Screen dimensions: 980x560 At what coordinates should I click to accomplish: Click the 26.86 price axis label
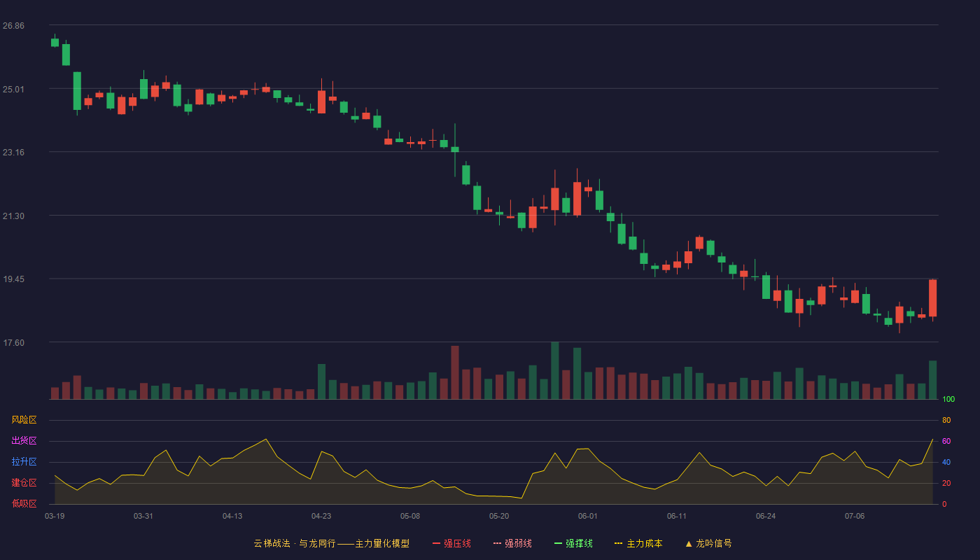click(x=13, y=26)
